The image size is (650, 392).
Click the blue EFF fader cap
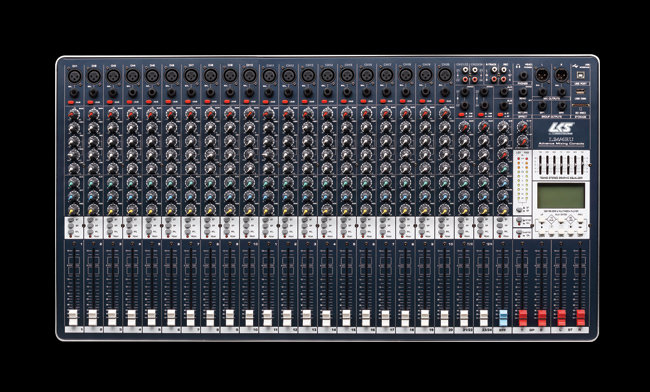503,317
